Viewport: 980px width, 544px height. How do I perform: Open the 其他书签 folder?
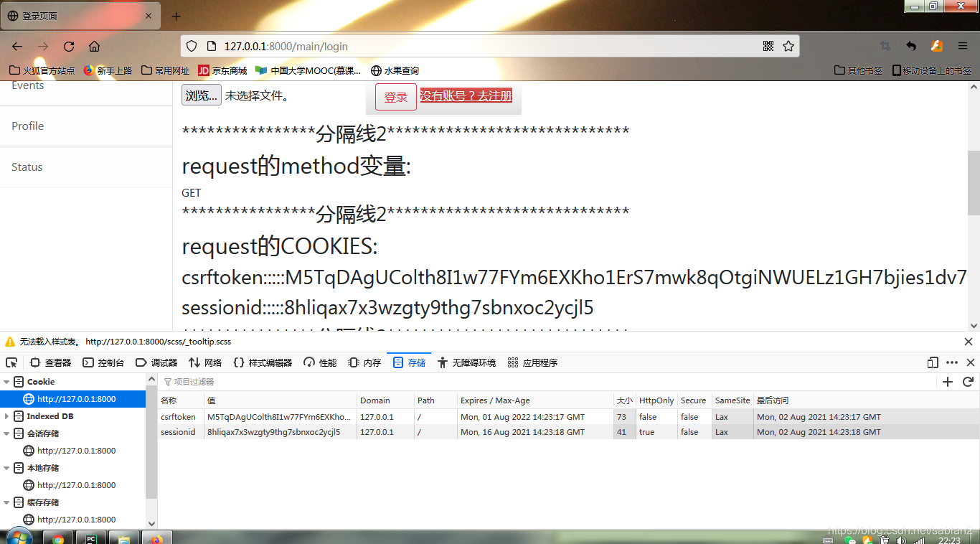[859, 70]
